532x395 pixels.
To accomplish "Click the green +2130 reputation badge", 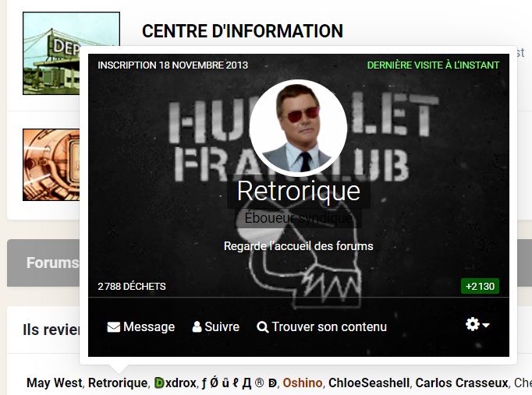I will pyautogui.click(x=480, y=286).
